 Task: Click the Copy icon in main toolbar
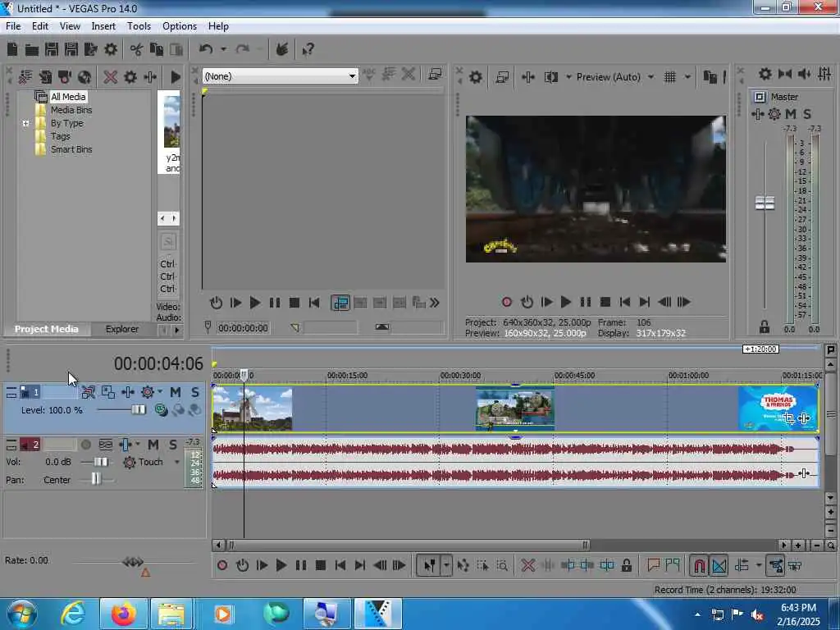coord(157,50)
